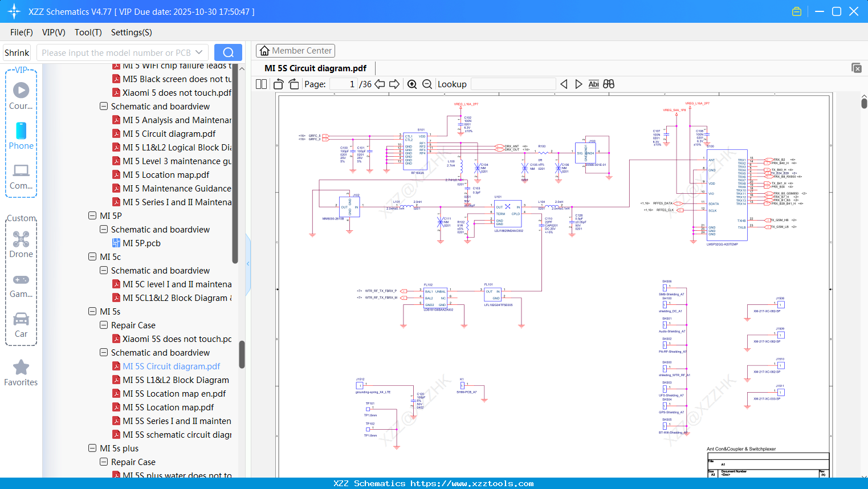
Task: Zoom out of the schematic page
Action: [x=427, y=84]
